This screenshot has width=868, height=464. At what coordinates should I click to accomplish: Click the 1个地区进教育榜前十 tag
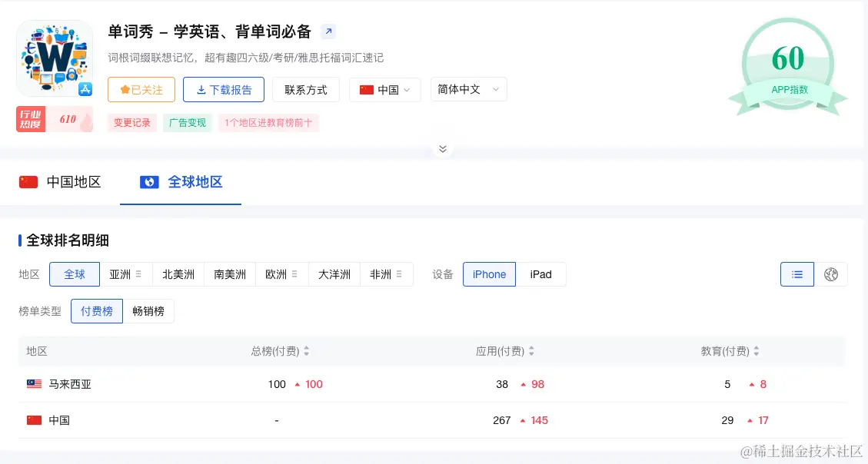click(x=268, y=123)
